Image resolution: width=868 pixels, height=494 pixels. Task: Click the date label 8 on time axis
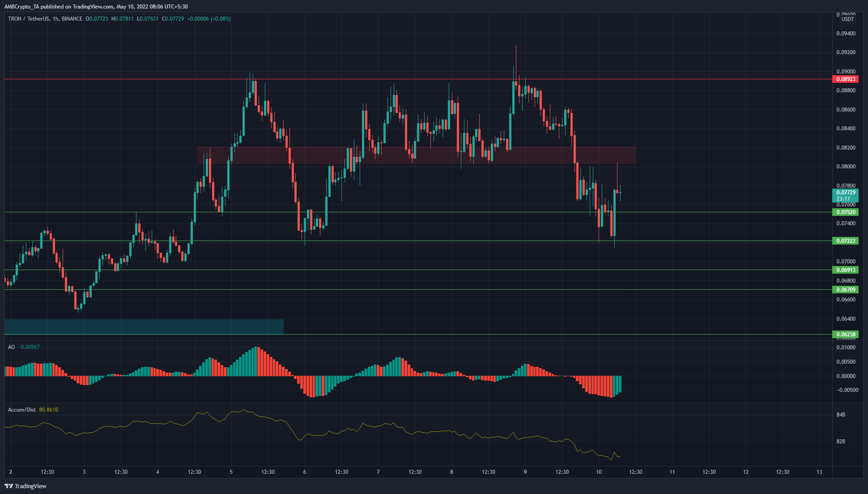click(452, 472)
